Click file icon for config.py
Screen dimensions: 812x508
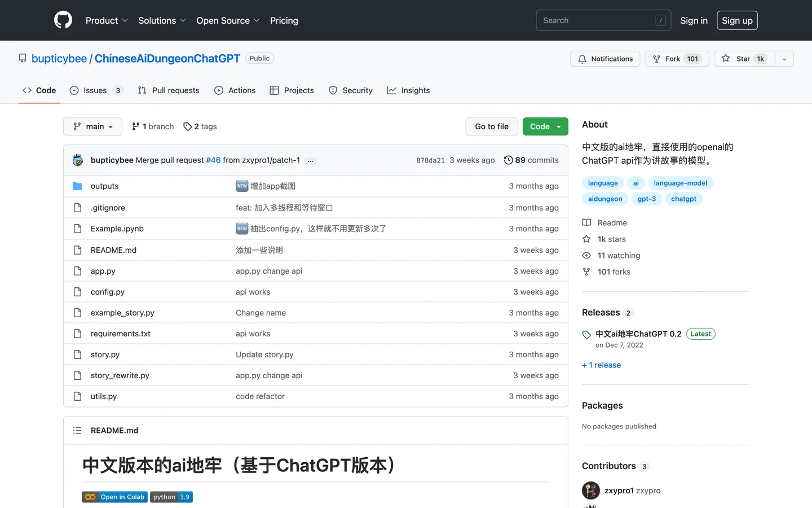tap(77, 292)
